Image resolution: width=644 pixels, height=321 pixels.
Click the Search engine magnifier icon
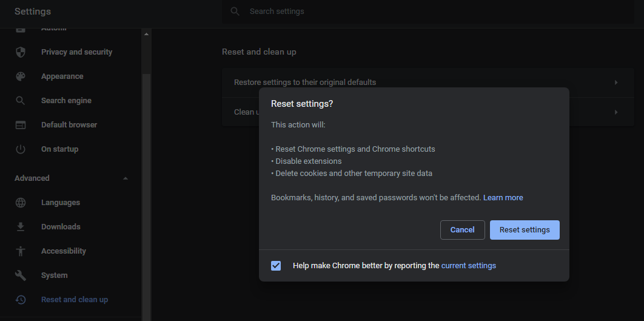coord(21,101)
